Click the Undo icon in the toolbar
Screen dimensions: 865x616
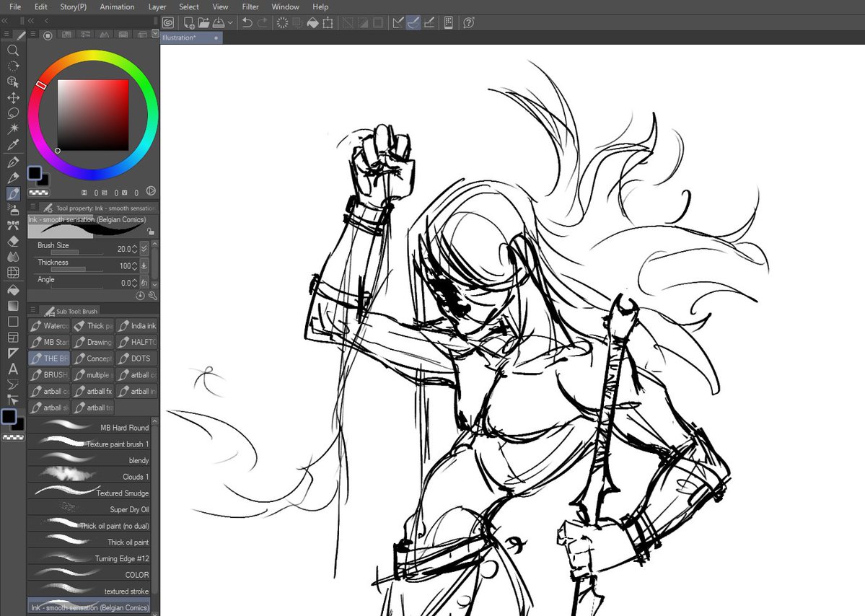point(247,23)
